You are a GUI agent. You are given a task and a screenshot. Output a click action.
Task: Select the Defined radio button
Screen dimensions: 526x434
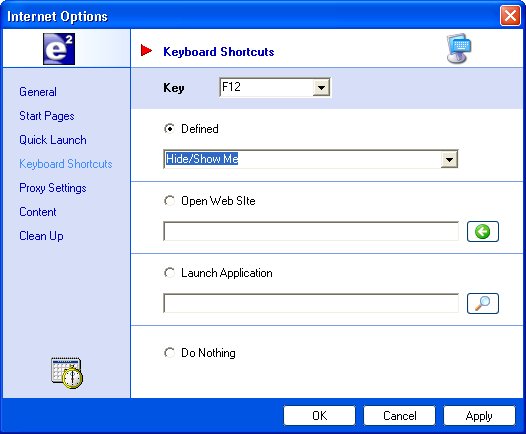pyautogui.click(x=169, y=129)
